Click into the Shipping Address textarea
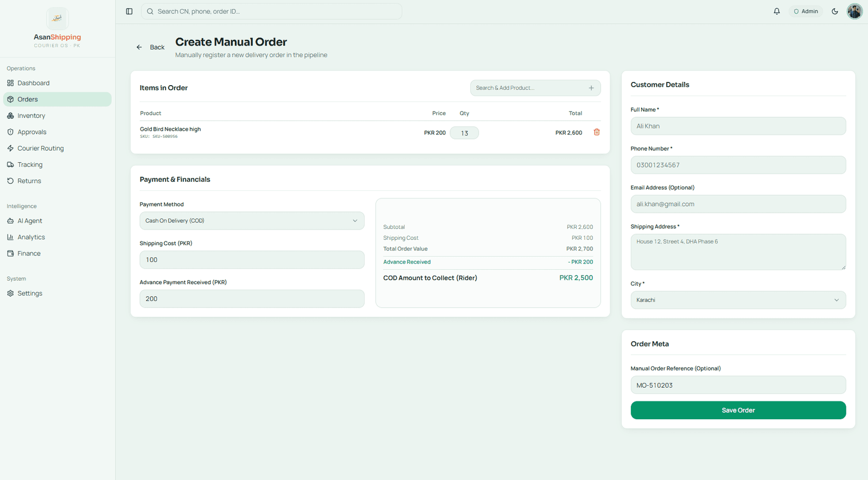 tap(738, 252)
